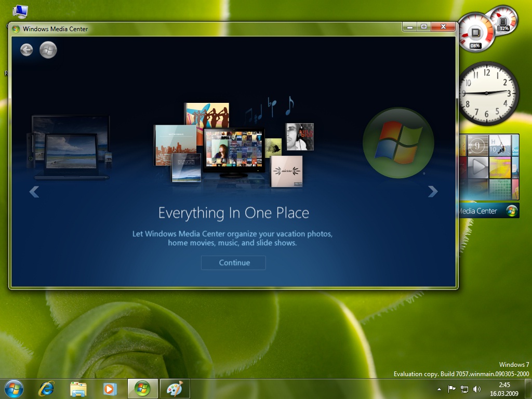Click the large Windows logo sphere
532x399 pixels.
tap(398, 143)
